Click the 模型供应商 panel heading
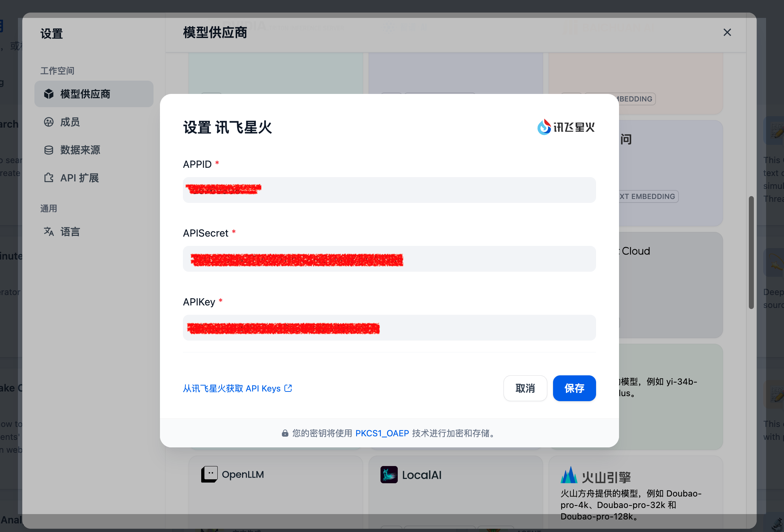This screenshot has width=784, height=532. point(215,33)
